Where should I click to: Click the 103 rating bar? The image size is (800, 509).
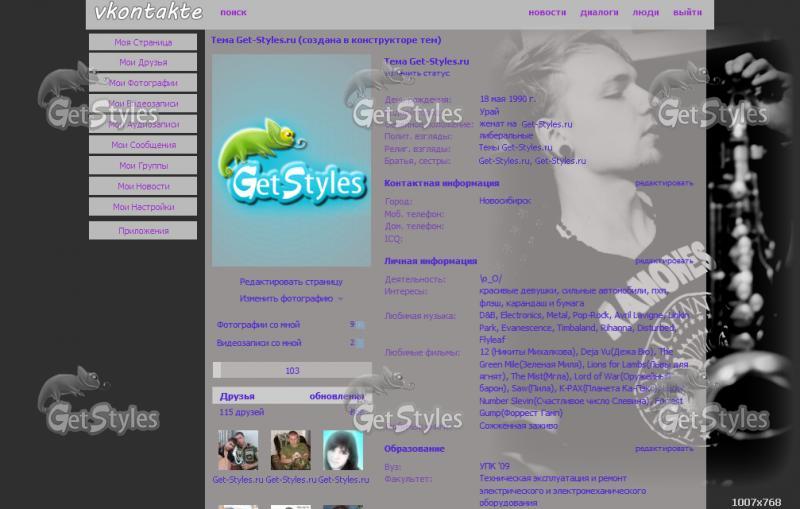[292, 370]
